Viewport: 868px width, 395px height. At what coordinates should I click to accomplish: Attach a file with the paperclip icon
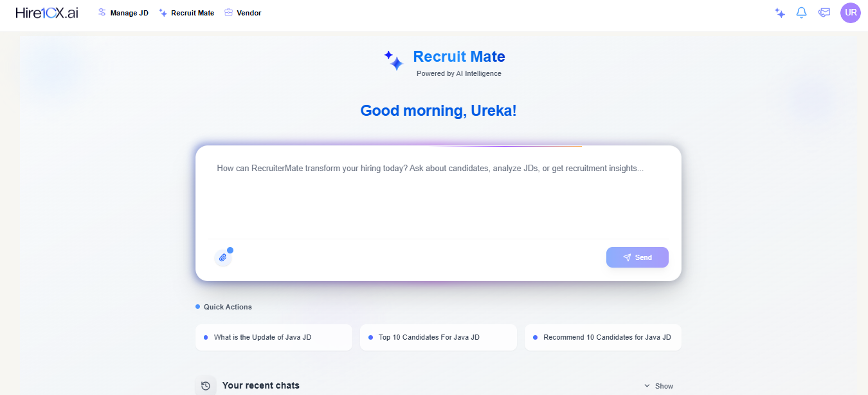tap(223, 257)
